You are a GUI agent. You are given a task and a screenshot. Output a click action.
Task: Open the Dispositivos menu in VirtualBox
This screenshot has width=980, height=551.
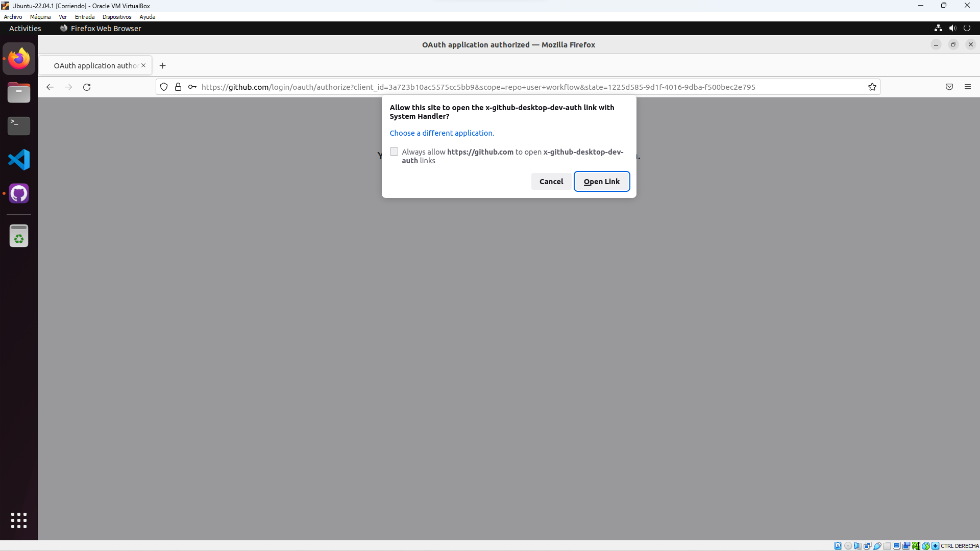coord(116,17)
